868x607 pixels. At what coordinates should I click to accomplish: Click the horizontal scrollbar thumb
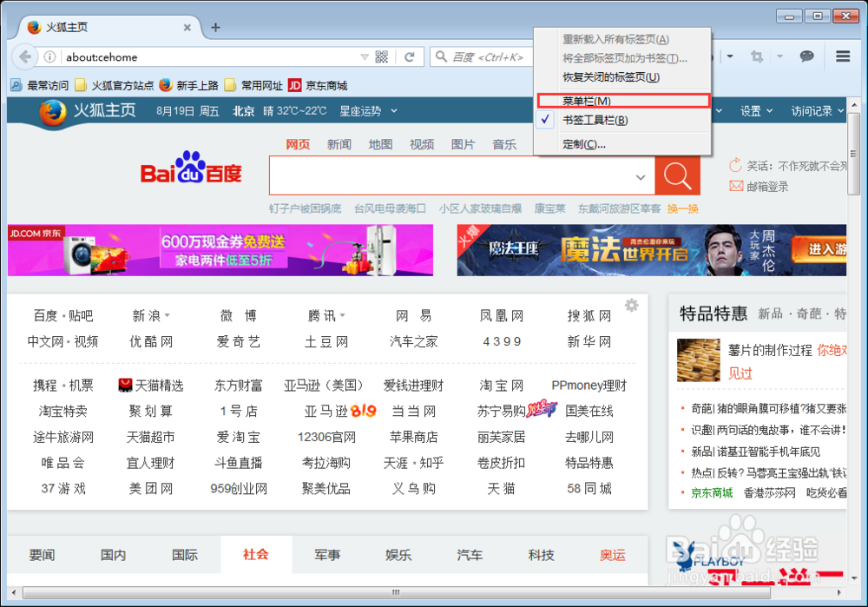click(x=397, y=592)
